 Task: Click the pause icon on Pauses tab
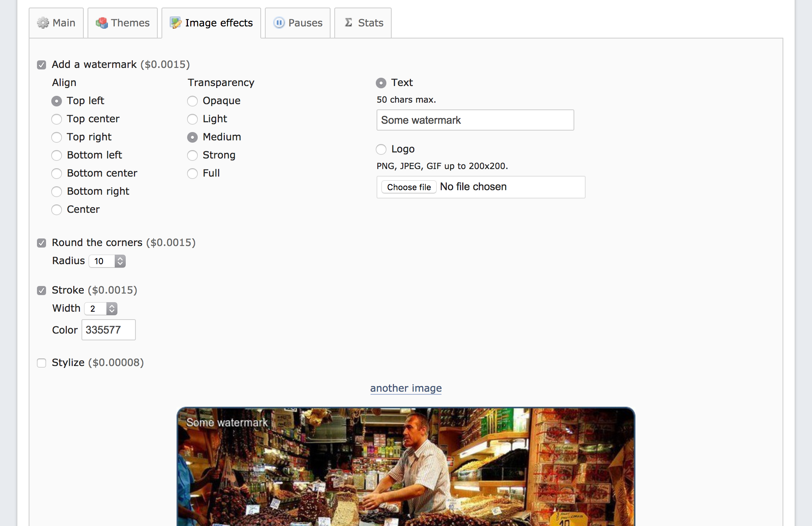click(279, 23)
